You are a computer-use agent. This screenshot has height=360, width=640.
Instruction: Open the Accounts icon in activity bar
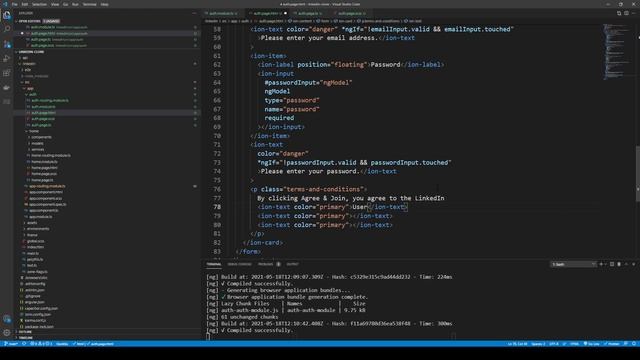[7, 319]
